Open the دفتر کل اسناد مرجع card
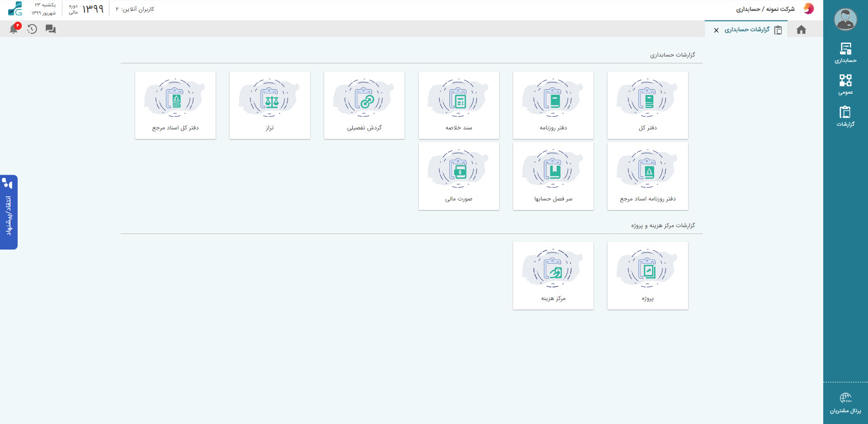 tap(175, 105)
